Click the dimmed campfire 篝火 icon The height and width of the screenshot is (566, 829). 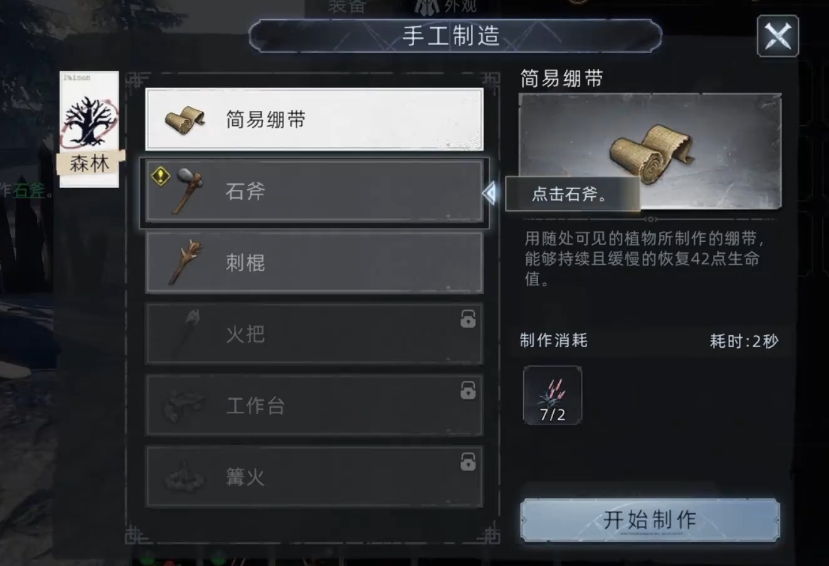click(185, 477)
